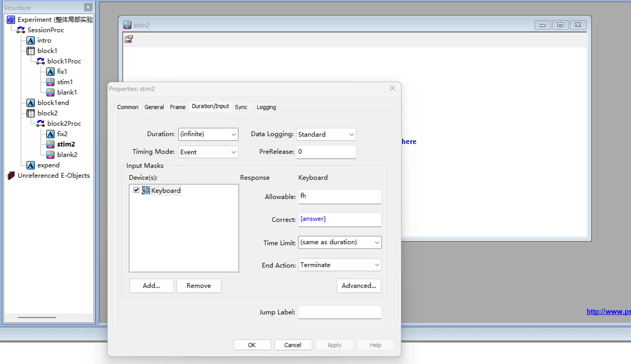Select the blank1 image display icon

click(50, 92)
